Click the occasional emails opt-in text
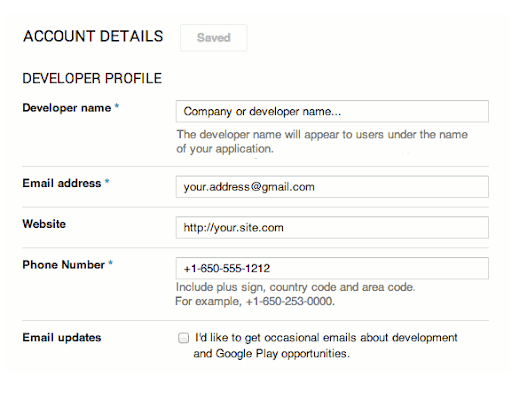This screenshot has height=400, width=512. (326, 346)
